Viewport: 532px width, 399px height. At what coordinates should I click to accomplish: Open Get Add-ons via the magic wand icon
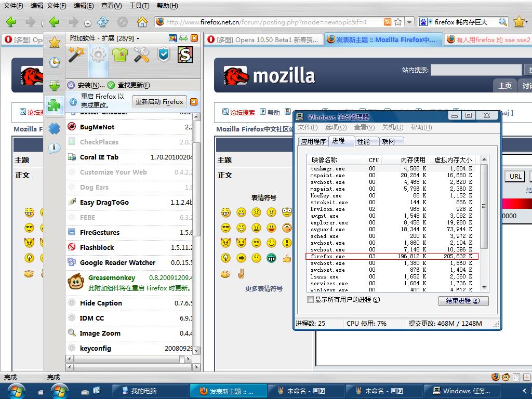[76, 55]
